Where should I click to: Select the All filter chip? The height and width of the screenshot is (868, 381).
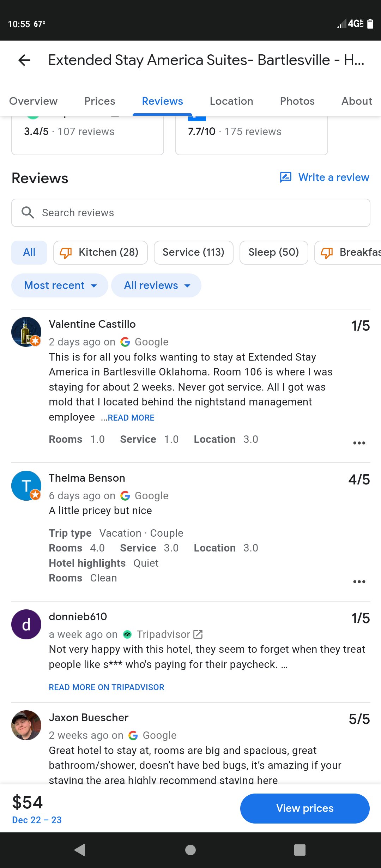[29, 252]
